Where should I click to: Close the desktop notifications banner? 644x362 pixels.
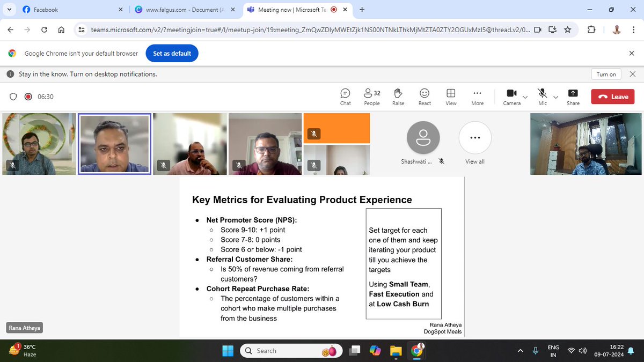[x=632, y=74]
